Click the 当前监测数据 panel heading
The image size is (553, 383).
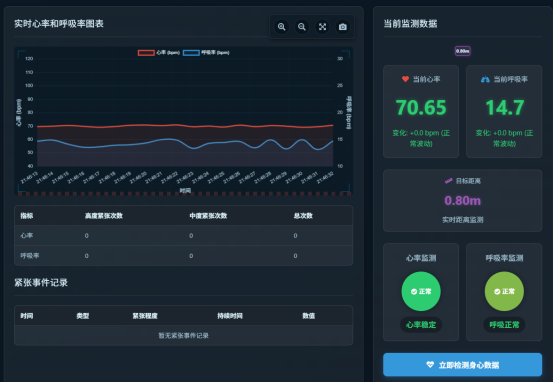click(410, 24)
